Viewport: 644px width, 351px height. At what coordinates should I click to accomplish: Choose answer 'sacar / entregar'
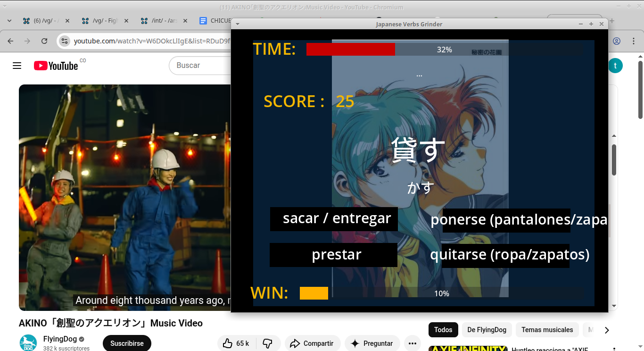coord(334,219)
